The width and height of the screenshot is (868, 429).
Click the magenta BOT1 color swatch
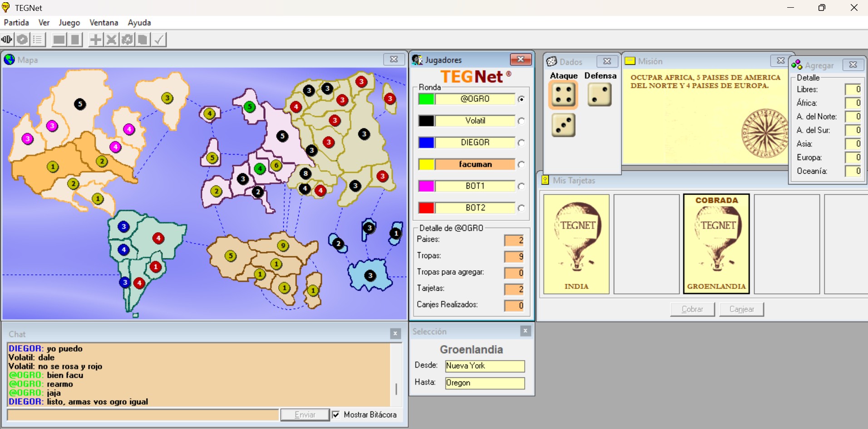coord(426,186)
